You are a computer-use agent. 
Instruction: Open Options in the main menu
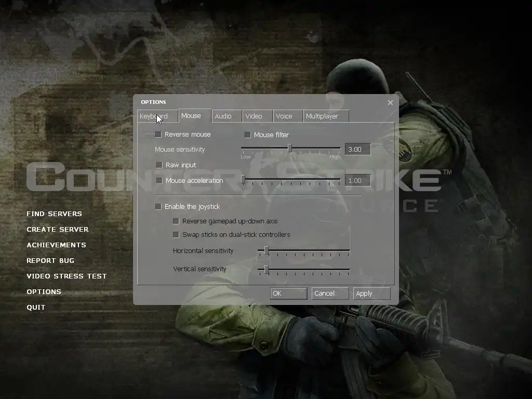(x=44, y=292)
